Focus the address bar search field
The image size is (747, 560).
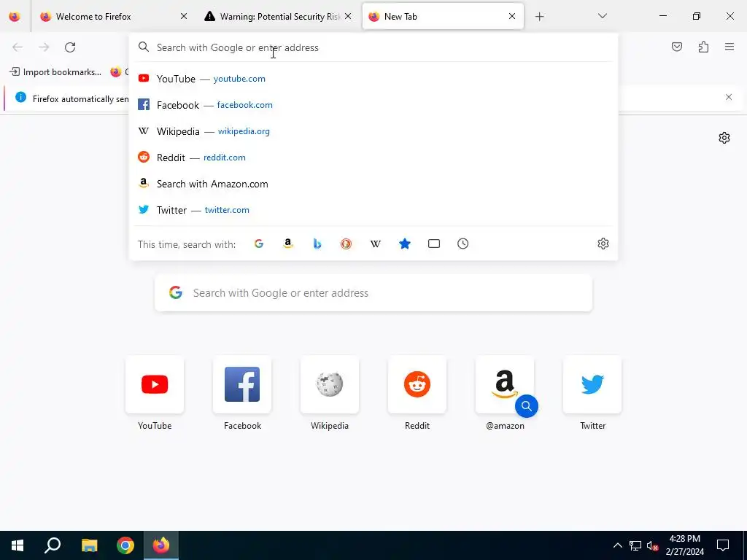(373, 47)
